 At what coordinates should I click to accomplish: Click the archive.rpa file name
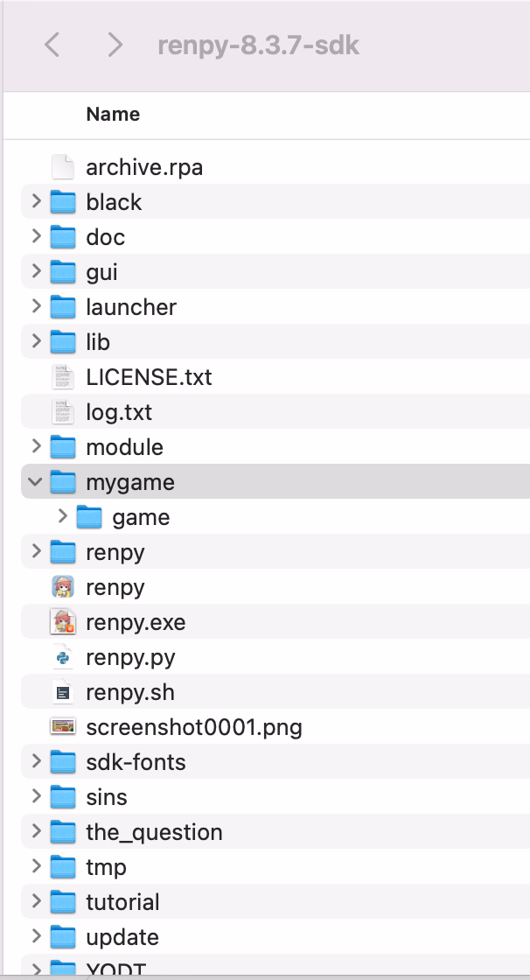point(144,167)
